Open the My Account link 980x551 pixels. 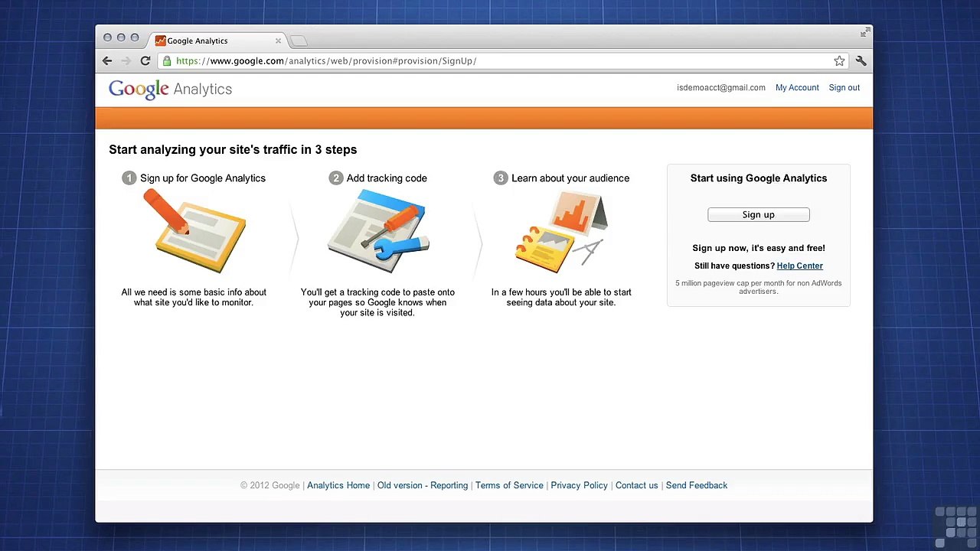click(797, 87)
